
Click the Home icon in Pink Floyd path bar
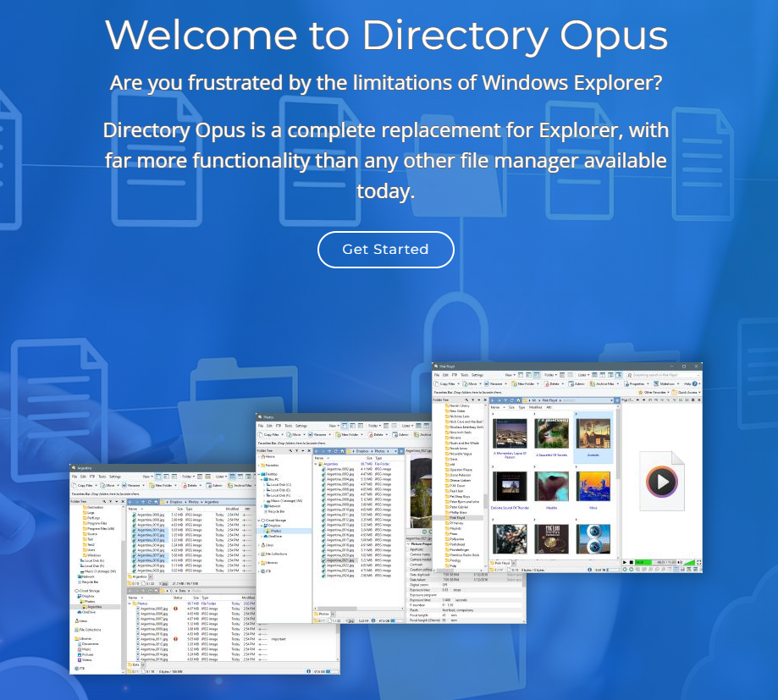point(518,400)
